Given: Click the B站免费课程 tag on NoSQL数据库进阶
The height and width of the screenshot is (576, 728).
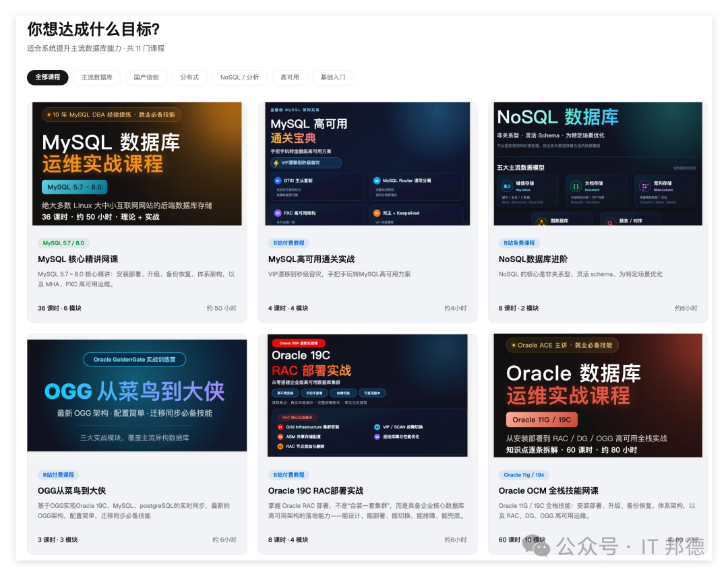Looking at the screenshot, I should [x=519, y=243].
